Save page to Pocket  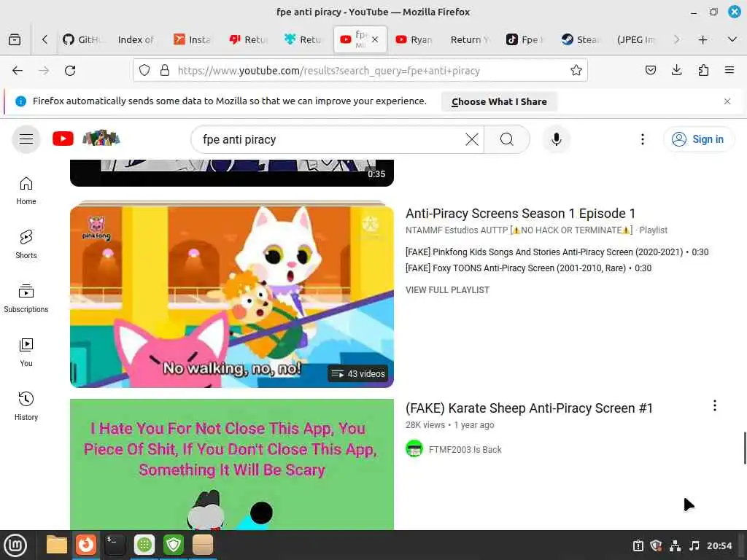650,71
